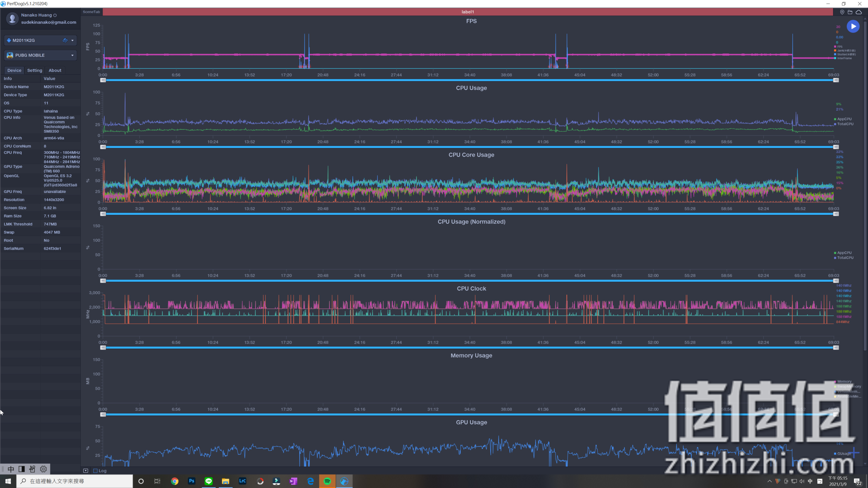Click the CPU Usage chart left range handle
Image resolution: width=868 pixels, height=488 pixels.
(x=103, y=147)
